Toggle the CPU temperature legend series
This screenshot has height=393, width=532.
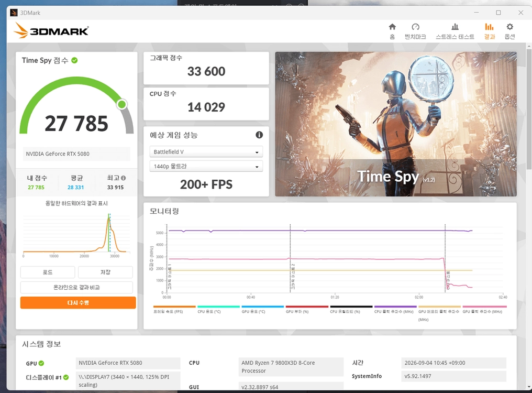[218, 310]
